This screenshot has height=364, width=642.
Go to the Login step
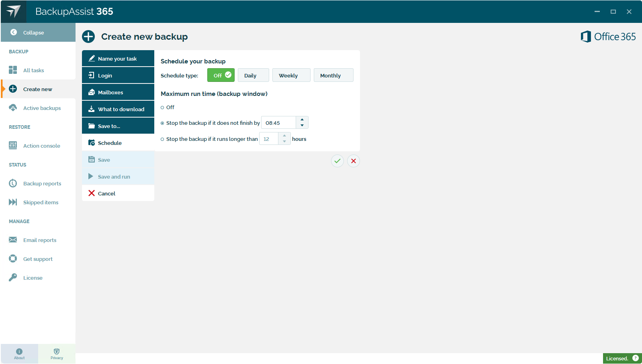pos(118,75)
